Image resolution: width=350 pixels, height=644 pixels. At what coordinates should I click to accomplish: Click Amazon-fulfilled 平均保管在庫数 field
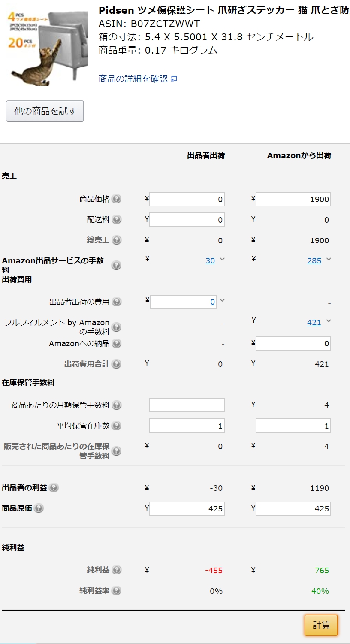pos(293,426)
